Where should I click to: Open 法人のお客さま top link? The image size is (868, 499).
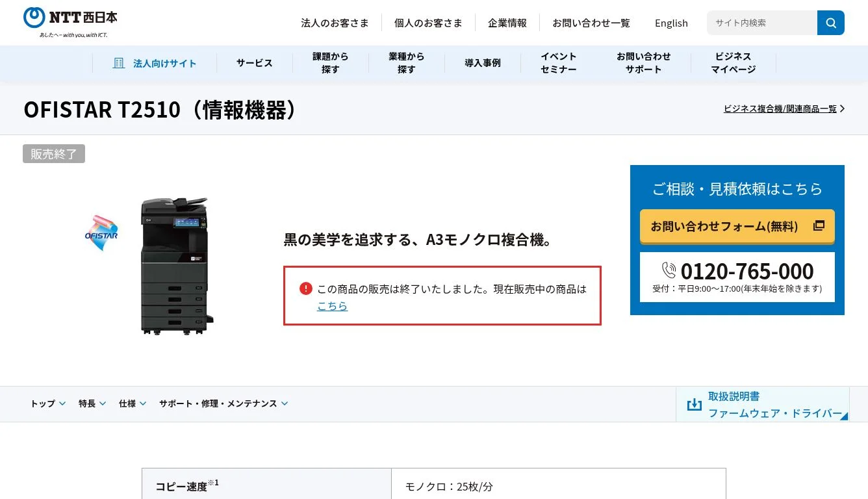(x=335, y=23)
